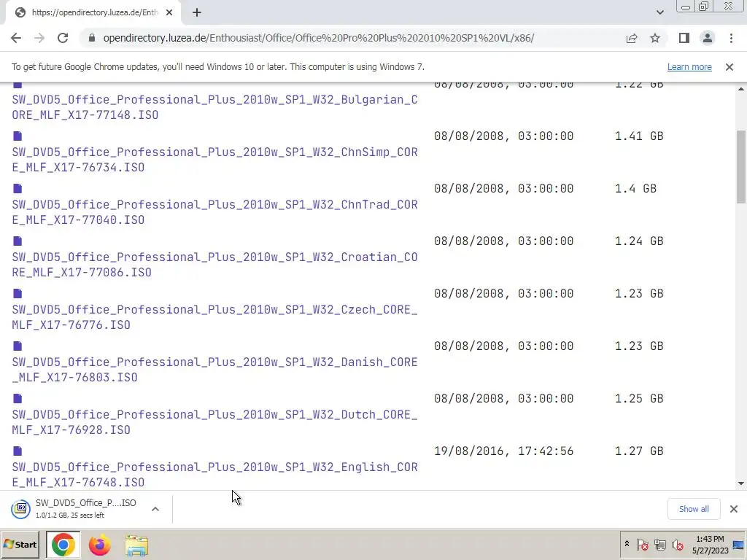
Task: Open Action Center flag icon
Action: tap(642, 544)
